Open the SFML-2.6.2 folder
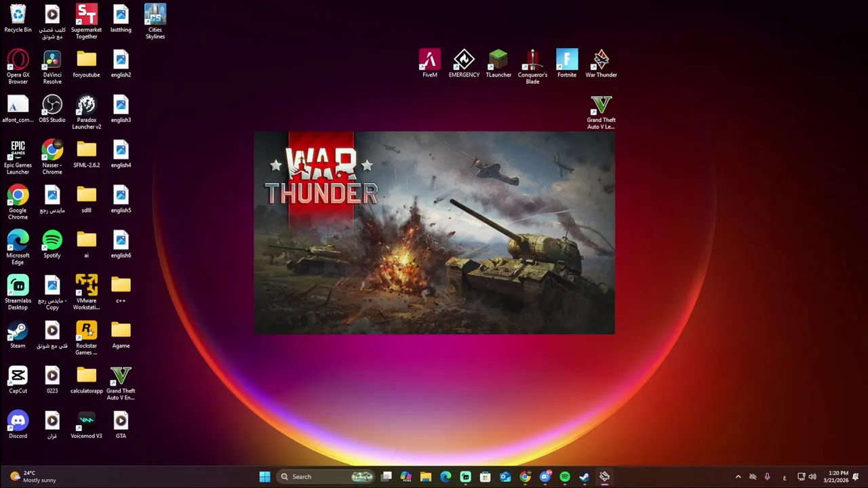Screen dimensions: 868x488 click(x=86, y=155)
